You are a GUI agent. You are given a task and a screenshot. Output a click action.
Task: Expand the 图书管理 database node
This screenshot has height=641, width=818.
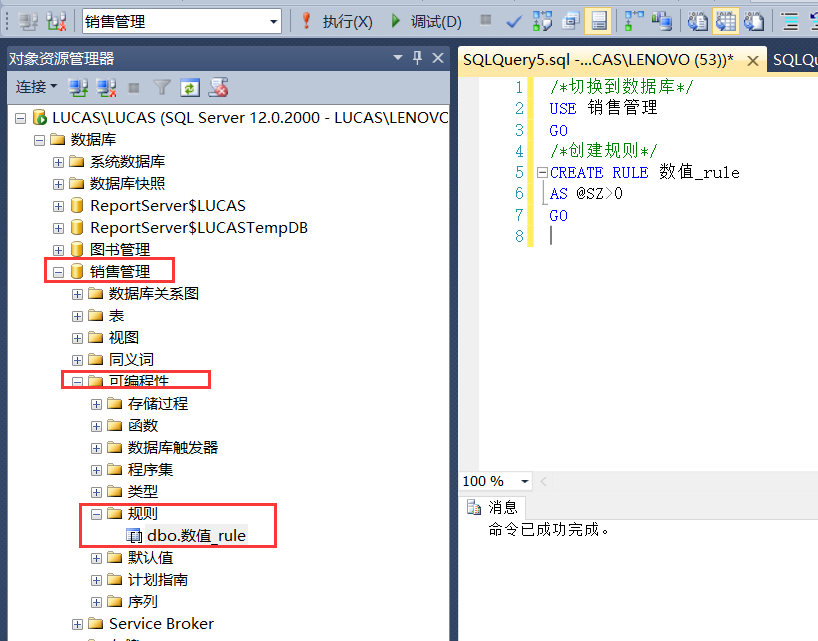58,250
